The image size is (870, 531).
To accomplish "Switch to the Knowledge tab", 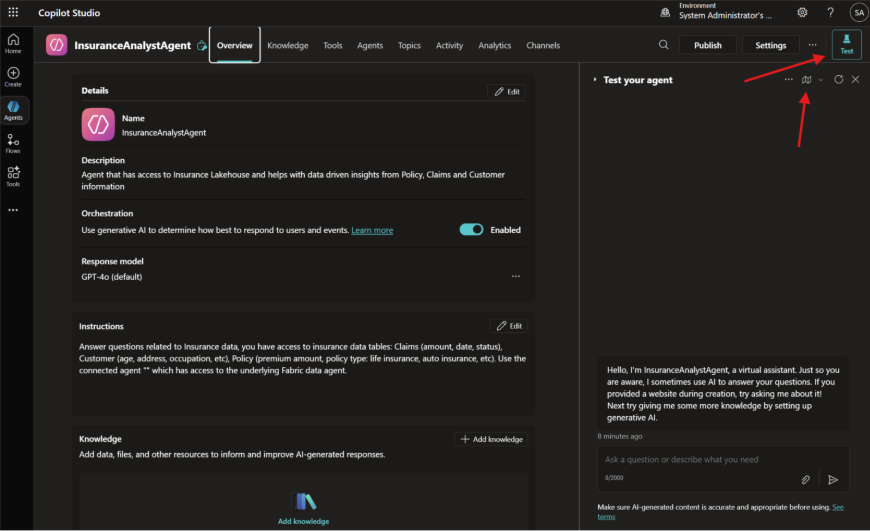I will tap(287, 45).
